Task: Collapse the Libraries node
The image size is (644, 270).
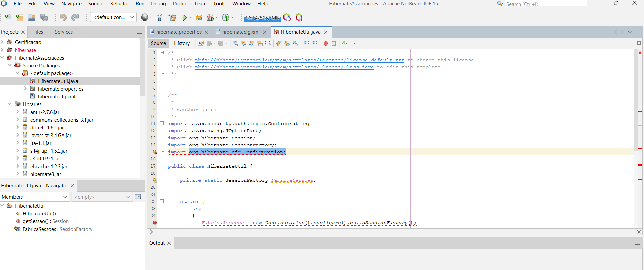Action: (10, 104)
